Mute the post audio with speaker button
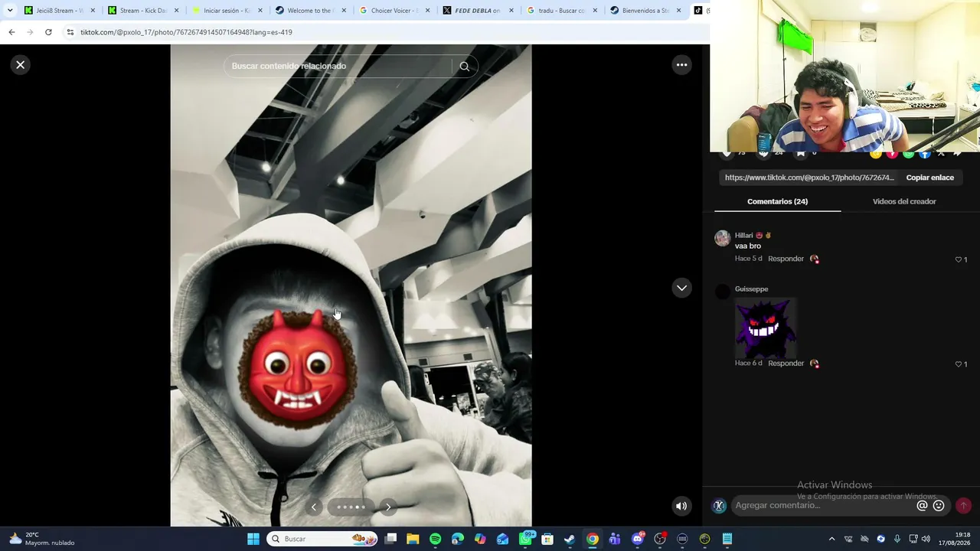Viewport: 980px width, 551px height. pos(681,506)
